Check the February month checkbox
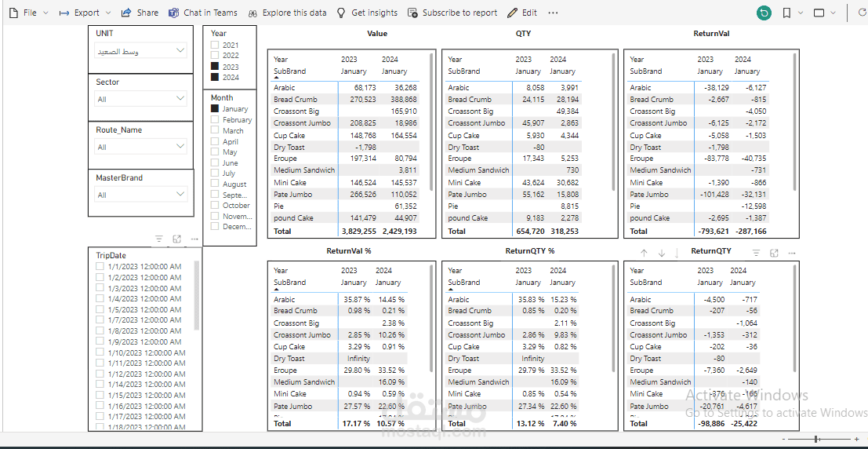 point(215,120)
